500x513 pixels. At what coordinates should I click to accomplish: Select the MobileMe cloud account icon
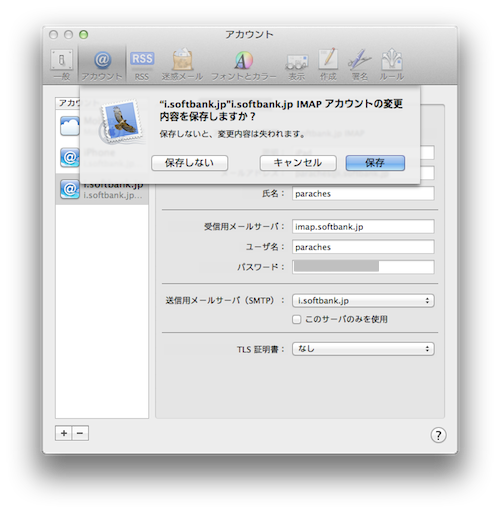tap(70, 126)
